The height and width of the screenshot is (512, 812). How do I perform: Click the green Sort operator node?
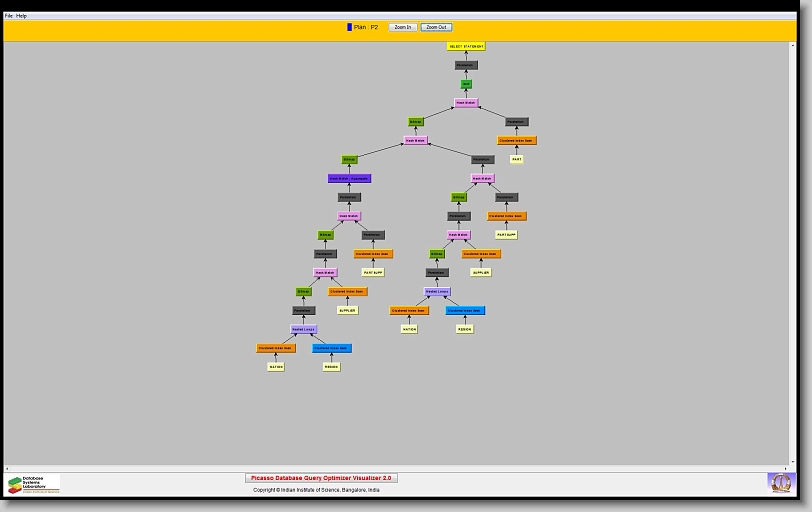click(x=466, y=84)
